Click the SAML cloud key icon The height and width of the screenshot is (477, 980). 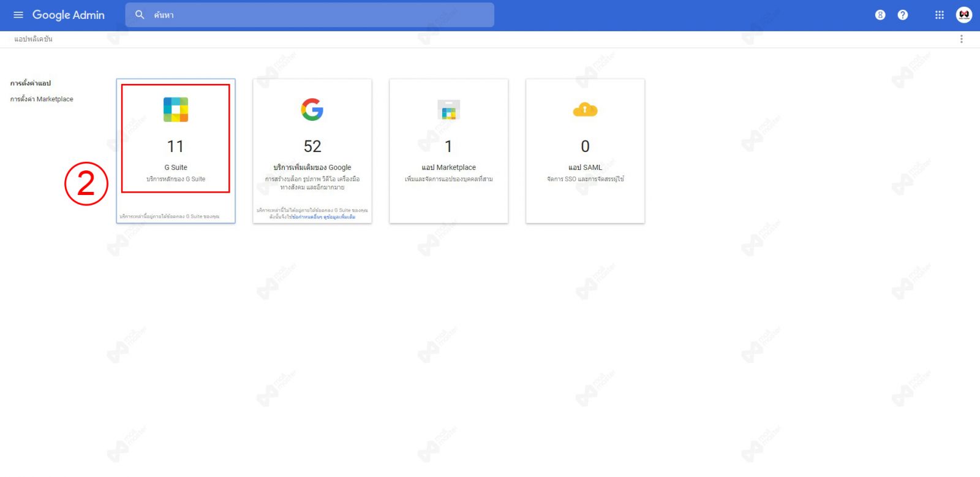(585, 110)
